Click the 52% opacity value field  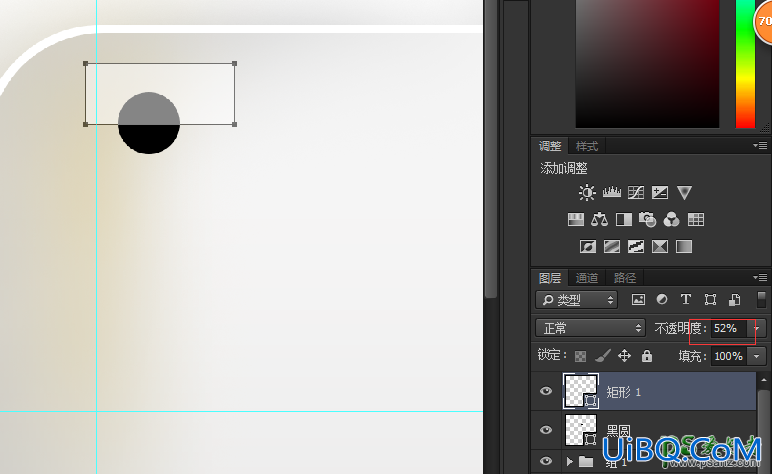coord(729,328)
